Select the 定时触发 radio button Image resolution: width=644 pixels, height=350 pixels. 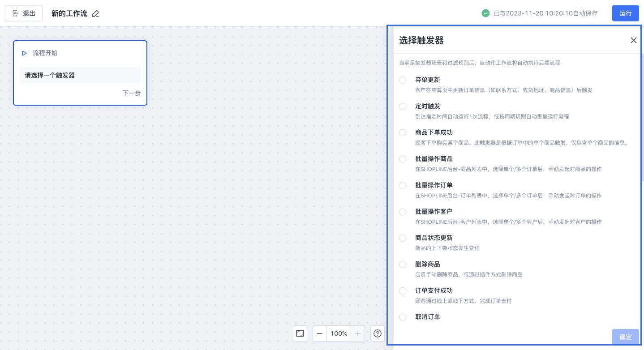pyautogui.click(x=403, y=107)
